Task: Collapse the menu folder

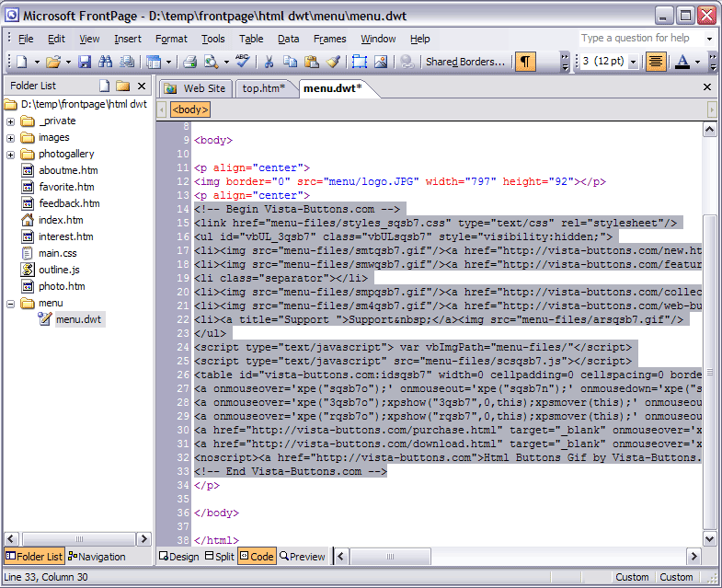Action: coord(11,304)
